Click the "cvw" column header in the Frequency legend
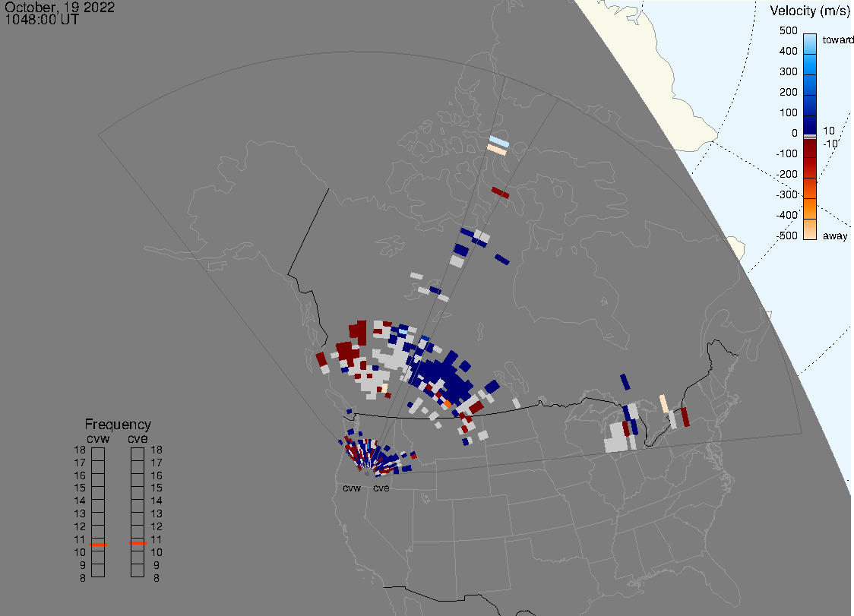Screen dimensions: 854x616 coord(98,439)
